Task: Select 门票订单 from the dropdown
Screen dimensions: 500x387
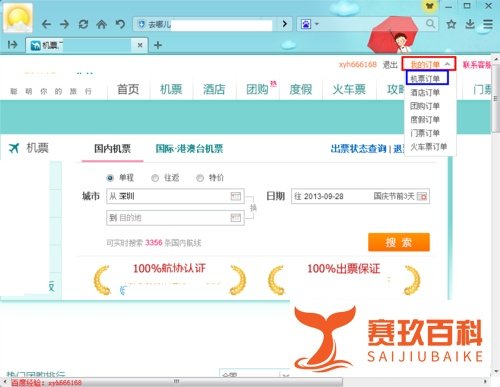Action: (x=425, y=133)
